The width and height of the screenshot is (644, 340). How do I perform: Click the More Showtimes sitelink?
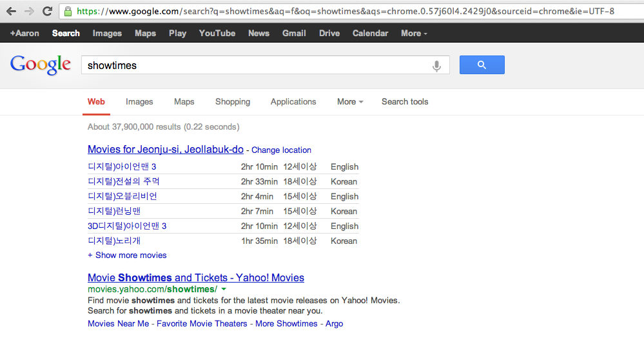pos(286,324)
